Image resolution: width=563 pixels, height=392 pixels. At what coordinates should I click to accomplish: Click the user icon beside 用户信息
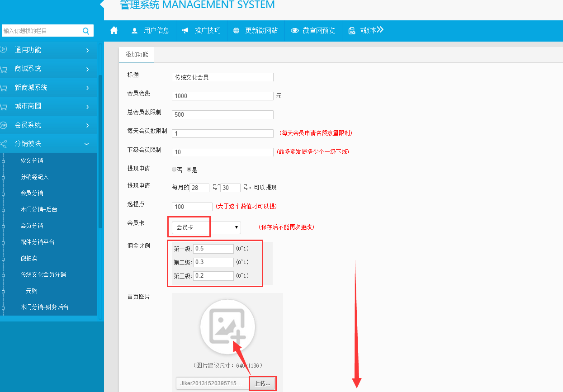click(x=134, y=31)
